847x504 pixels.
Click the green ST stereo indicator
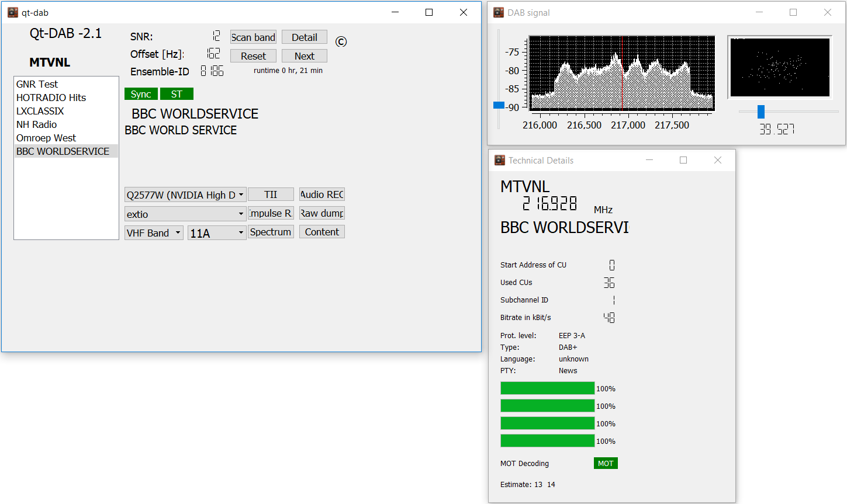177,94
